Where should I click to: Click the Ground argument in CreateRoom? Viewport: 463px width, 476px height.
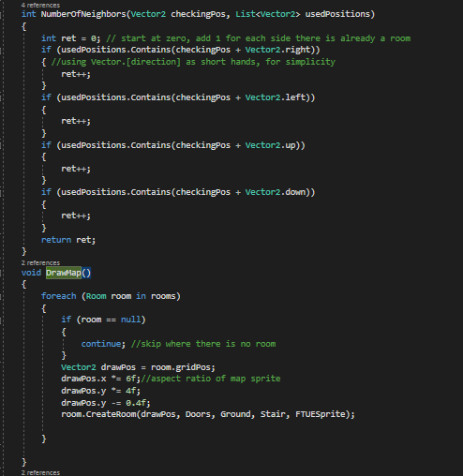point(235,414)
